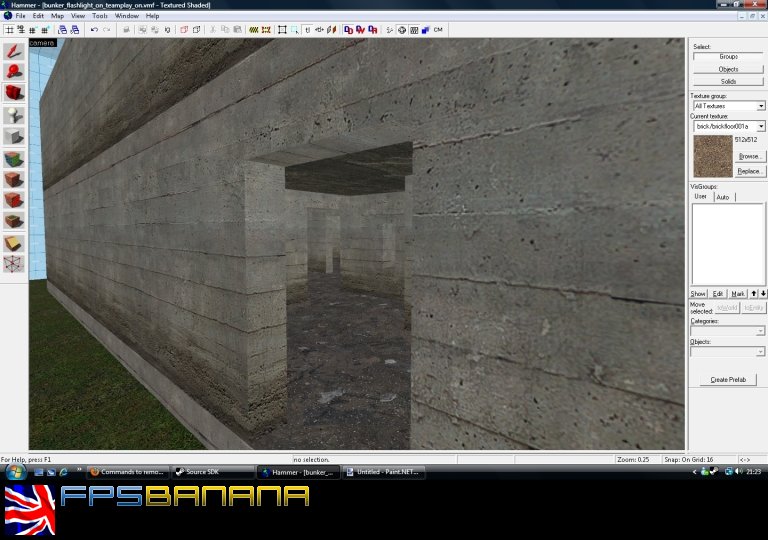Select the Magnify tool
The width and height of the screenshot is (768, 540).
coord(14,71)
